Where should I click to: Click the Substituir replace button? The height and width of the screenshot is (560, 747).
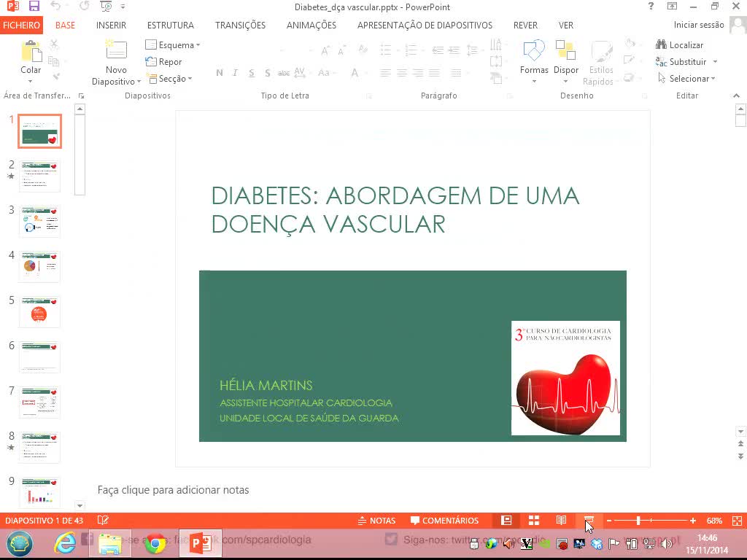pyautogui.click(x=681, y=61)
